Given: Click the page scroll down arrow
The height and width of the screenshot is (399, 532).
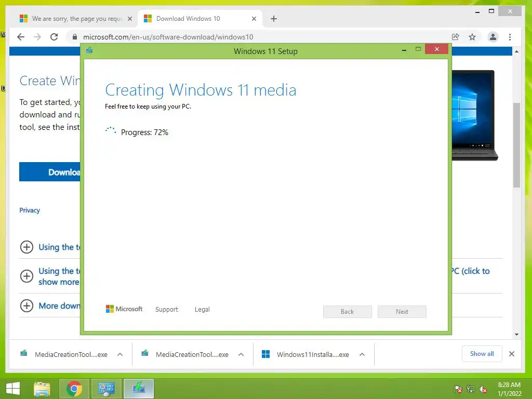Looking at the screenshot, I should (516, 335).
